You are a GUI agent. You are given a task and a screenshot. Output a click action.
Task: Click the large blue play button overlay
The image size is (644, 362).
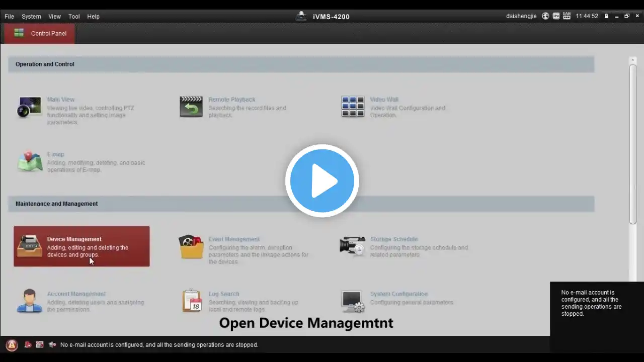click(x=322, y=181)
